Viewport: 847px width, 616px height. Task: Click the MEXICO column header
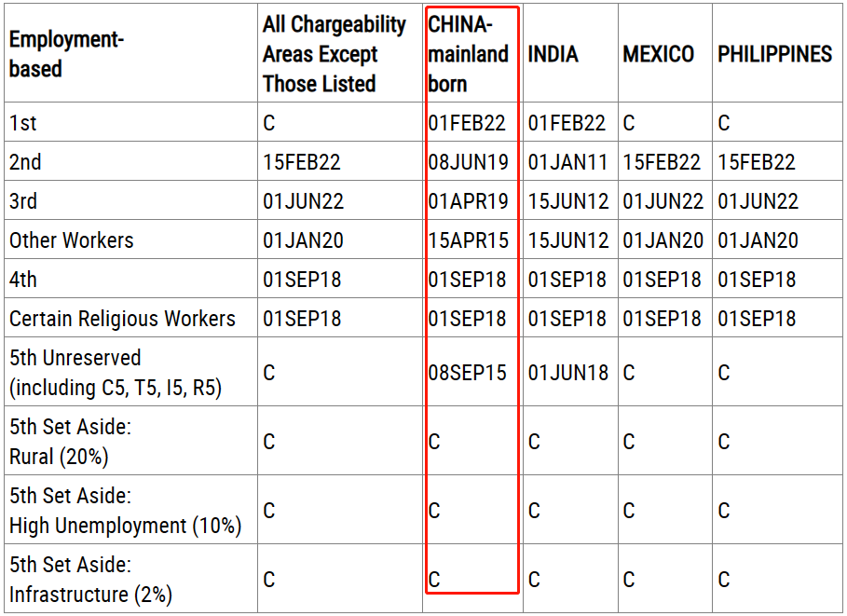tap(659, 54)
